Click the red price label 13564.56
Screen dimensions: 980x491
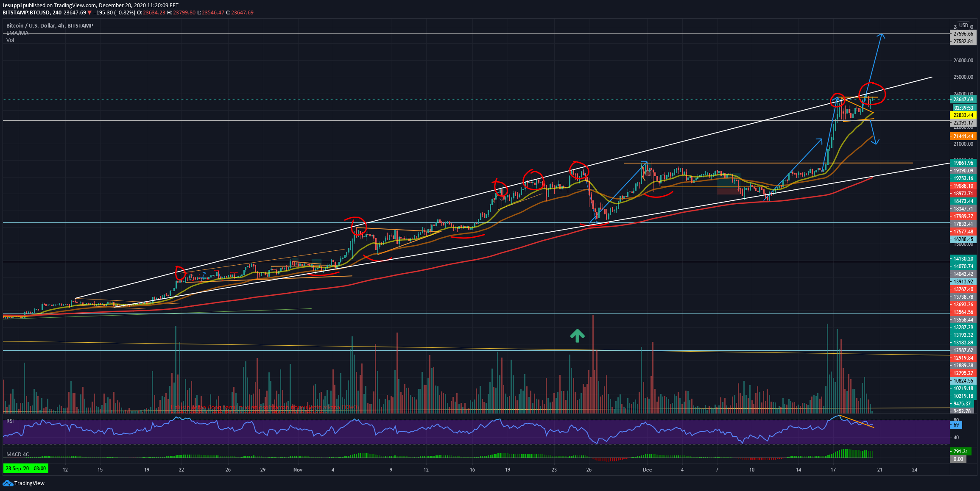click(963, 312)
